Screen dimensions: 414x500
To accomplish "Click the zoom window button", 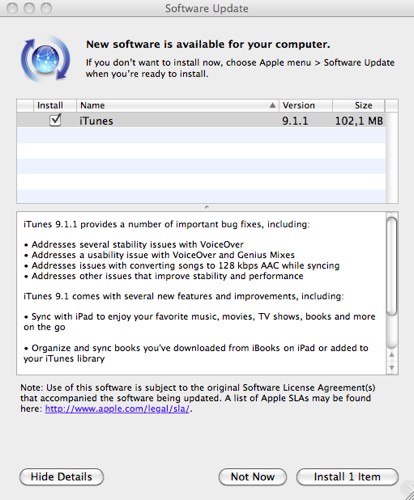I will coord(46,8).
